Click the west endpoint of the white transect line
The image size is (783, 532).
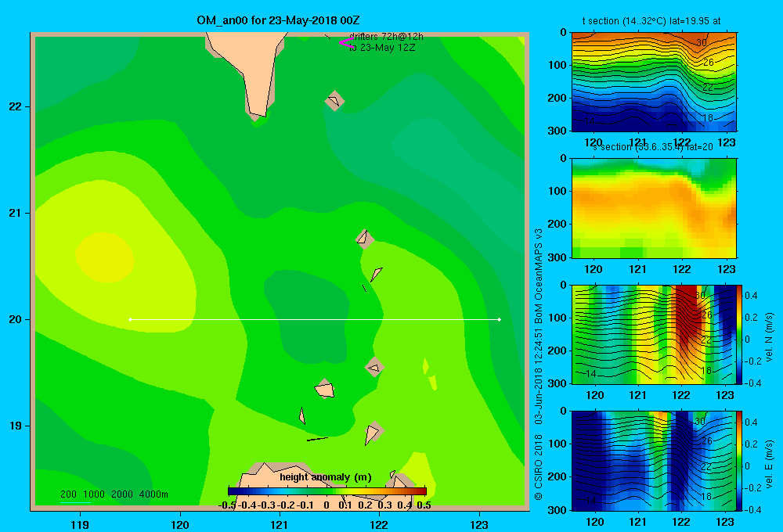130,319
